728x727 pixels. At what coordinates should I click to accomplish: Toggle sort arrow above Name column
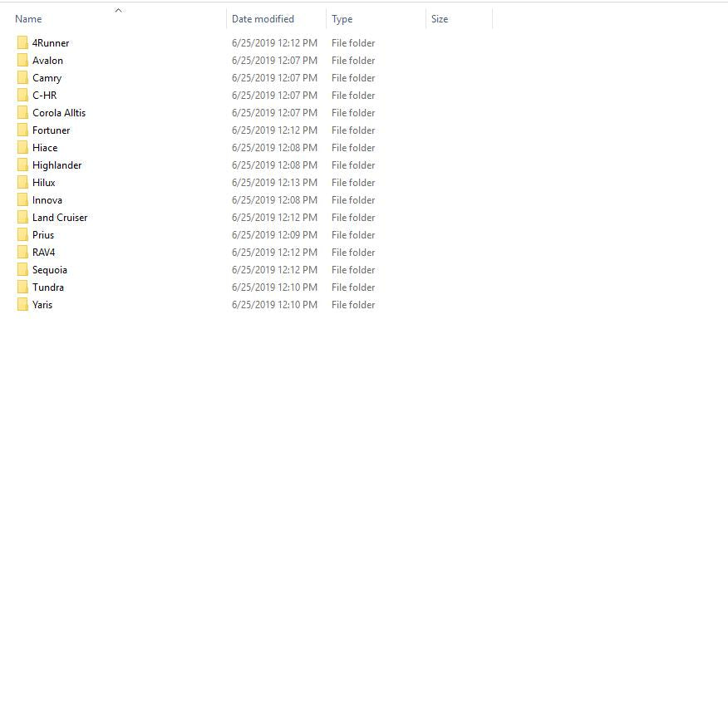(x=118, y=10)
